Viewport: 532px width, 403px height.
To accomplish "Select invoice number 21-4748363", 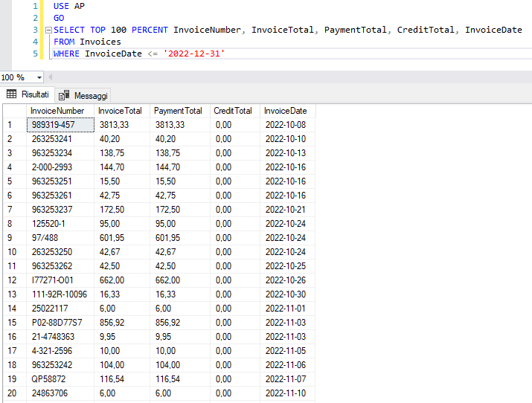I will [60, 337].
